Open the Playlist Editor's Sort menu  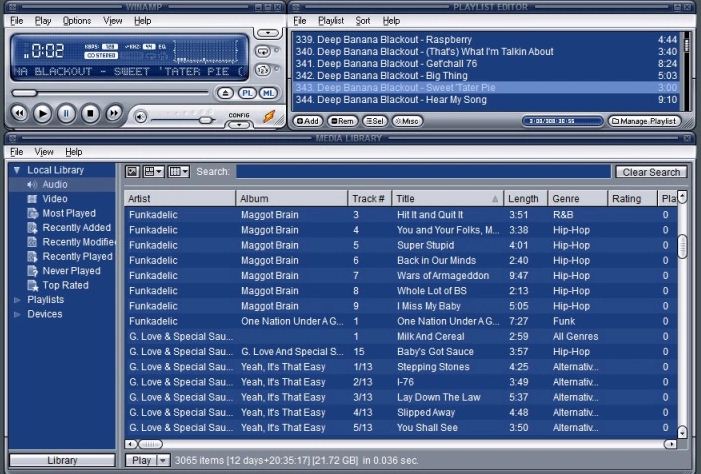click(363, 21)
